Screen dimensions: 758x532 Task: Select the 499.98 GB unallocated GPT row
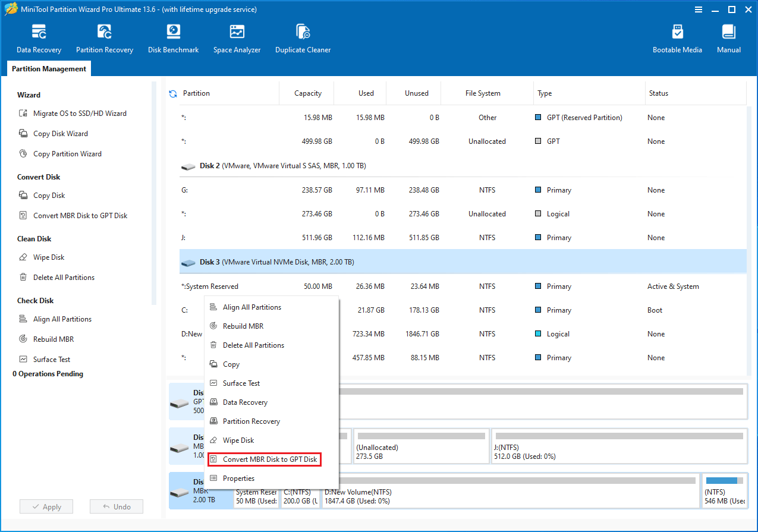click(463, 141)
